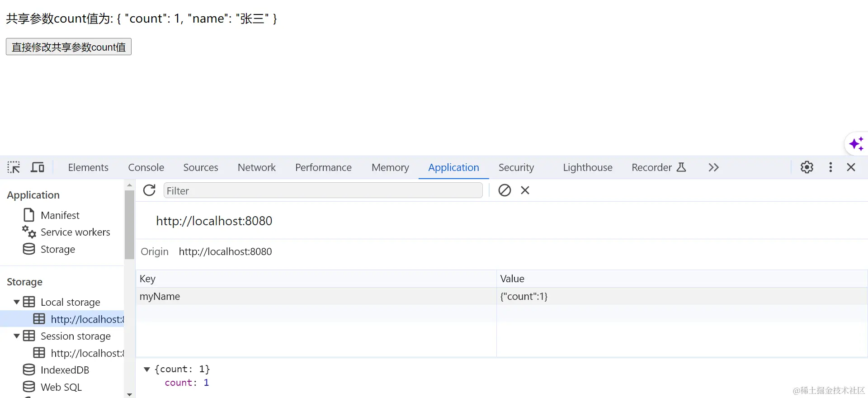Open the Memory tab
Image resolution: width=868 pixels, height=398 pixels.
click(x=390, y=167)
